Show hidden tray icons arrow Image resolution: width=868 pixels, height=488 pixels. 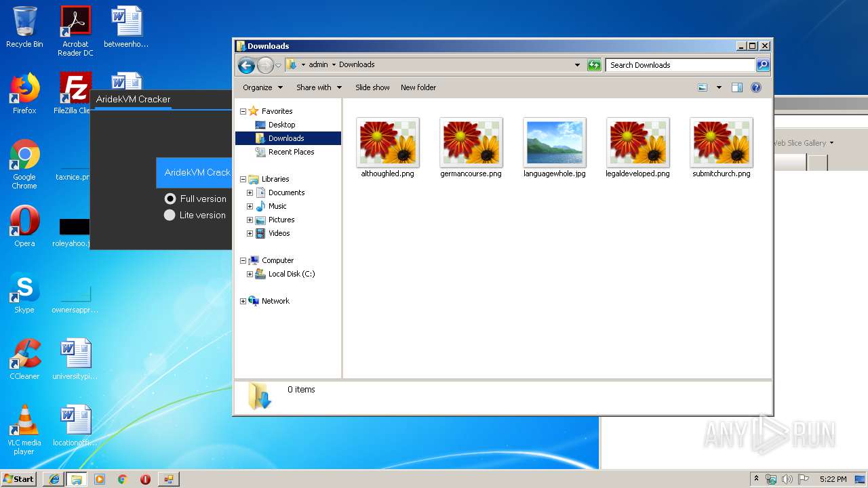[756, 479]
